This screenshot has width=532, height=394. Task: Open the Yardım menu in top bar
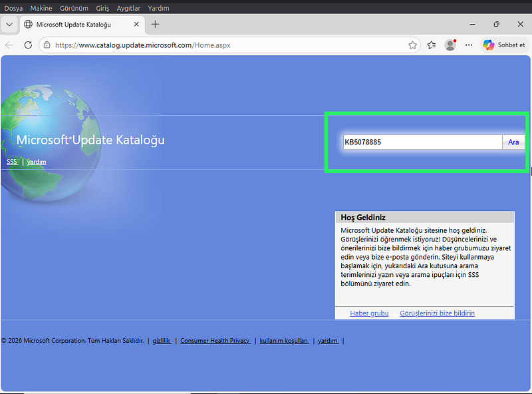[x=158, y=8]
